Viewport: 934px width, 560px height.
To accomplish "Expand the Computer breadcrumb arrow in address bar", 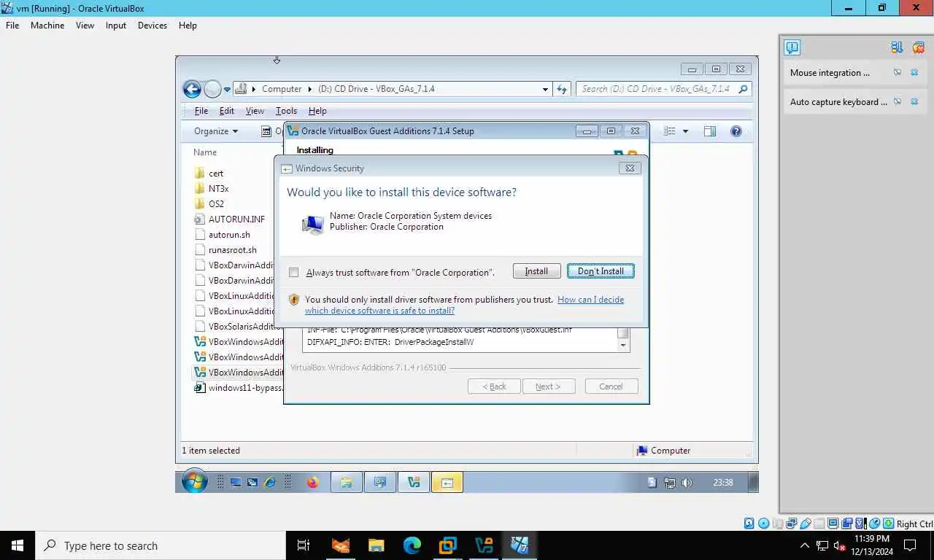I will 309,89.
